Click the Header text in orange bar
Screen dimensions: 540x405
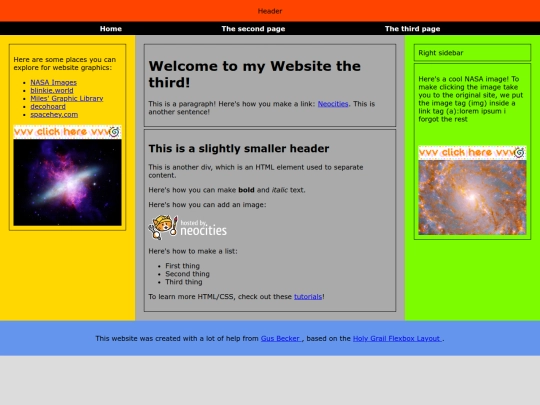point(270,11)
